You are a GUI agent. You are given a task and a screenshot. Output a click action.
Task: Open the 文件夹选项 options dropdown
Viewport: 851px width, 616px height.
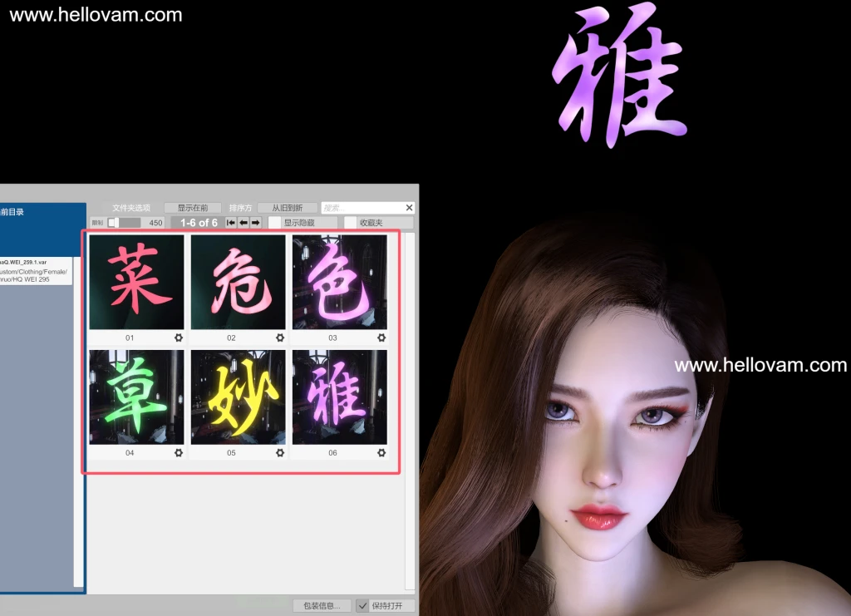tap(131, 206)
